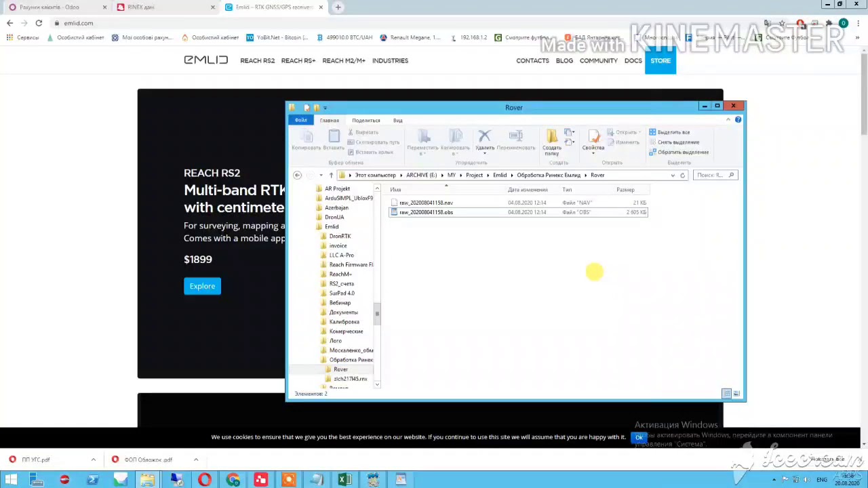Click the Rename (Переименовать) ribbon icon
This screenshot has width=868, height=488.
(515, 137)
